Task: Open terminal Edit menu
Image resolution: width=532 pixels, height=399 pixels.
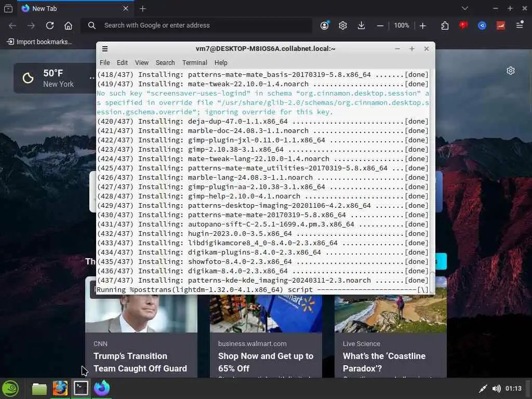Action: pyautogui.click(x=122, y=63)
